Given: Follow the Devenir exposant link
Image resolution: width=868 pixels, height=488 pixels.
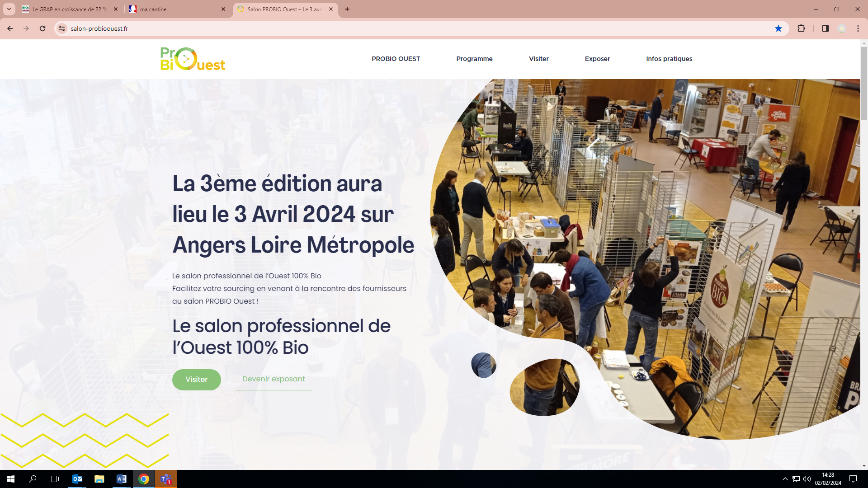Looking at the screenshot, I should (274, 379).
